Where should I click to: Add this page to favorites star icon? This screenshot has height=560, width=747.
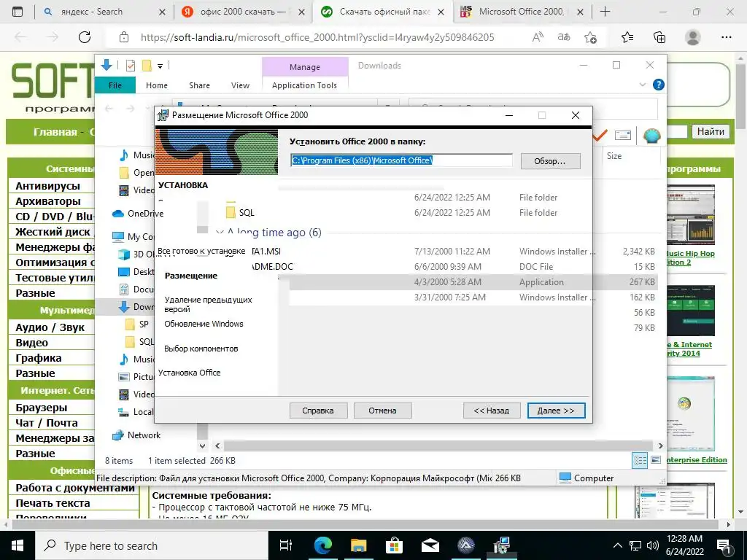[x=590, y=37]
